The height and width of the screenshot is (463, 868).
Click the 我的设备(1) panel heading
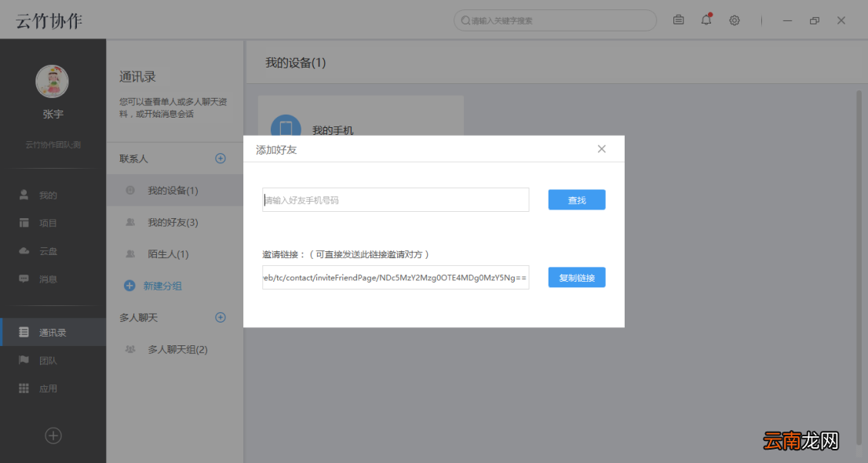point(295,63)
